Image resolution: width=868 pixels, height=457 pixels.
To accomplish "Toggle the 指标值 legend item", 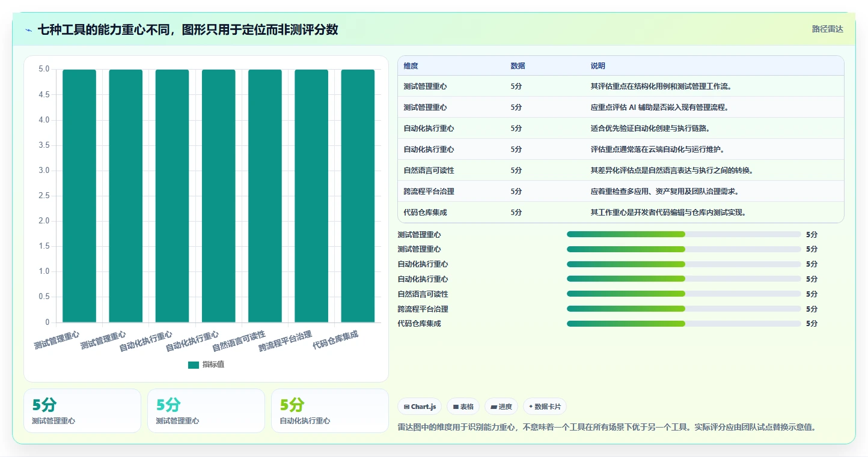I will coord(206,365).
